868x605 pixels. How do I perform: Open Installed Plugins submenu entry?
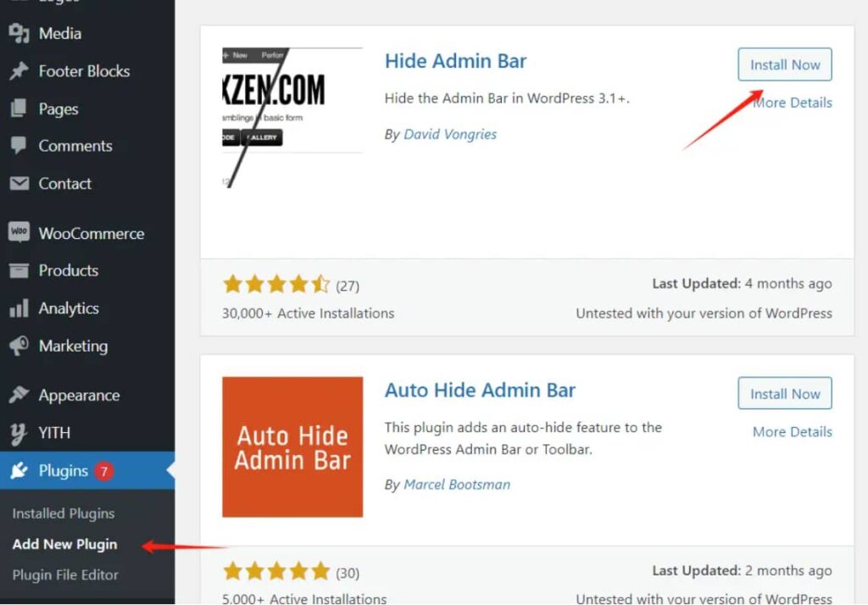tap(63, 513)
